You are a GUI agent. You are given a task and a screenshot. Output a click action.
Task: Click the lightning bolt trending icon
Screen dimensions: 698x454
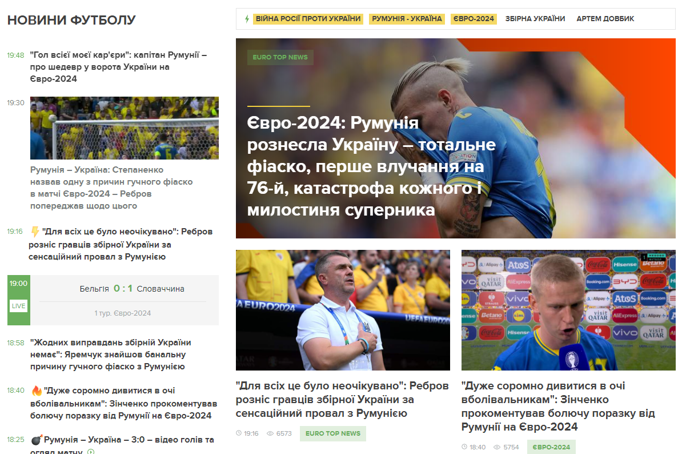[247, 19]
